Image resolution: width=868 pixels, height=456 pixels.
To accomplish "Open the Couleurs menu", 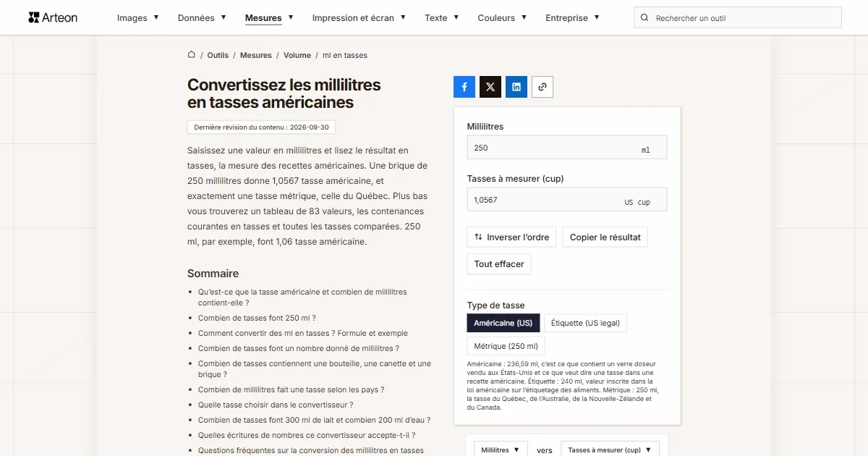I will click(x=502, y=18).
